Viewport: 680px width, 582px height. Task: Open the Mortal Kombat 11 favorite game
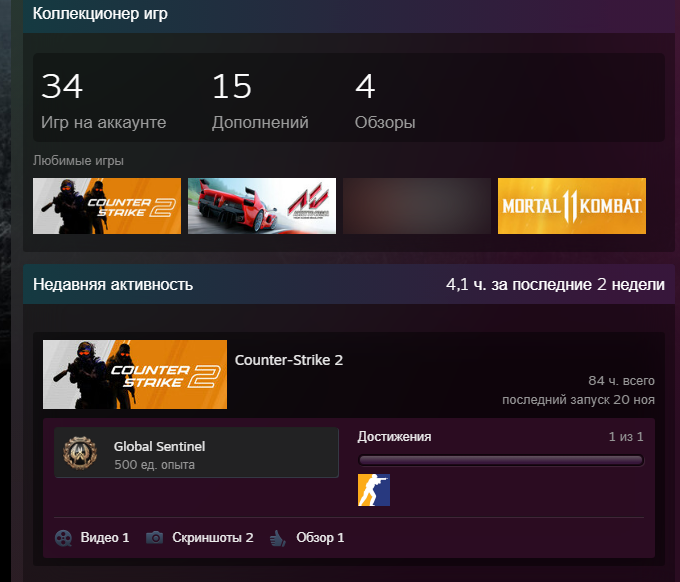[572, 206]
